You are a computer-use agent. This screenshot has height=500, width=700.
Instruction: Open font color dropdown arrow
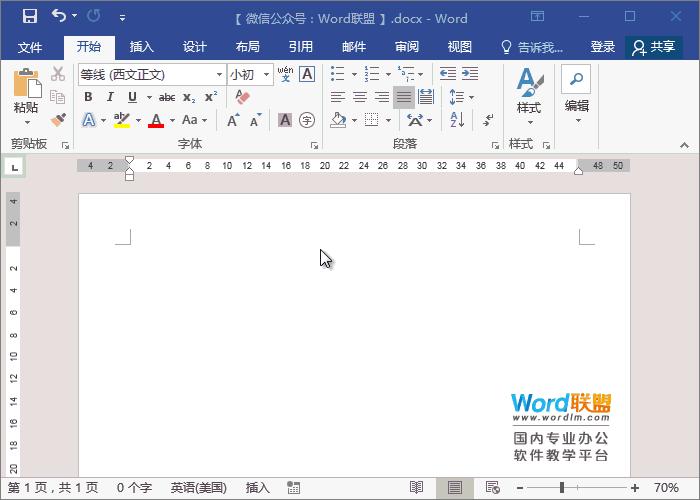tap(172, 120)
